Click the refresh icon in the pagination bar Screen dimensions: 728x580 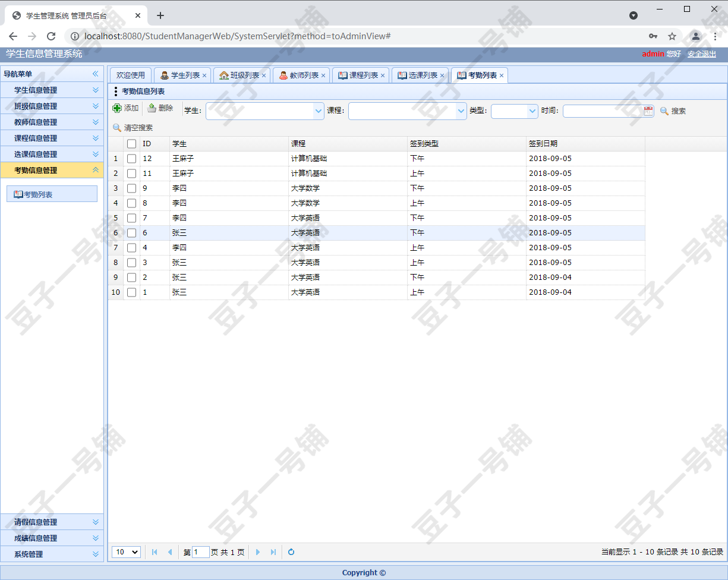pos(291,552)
